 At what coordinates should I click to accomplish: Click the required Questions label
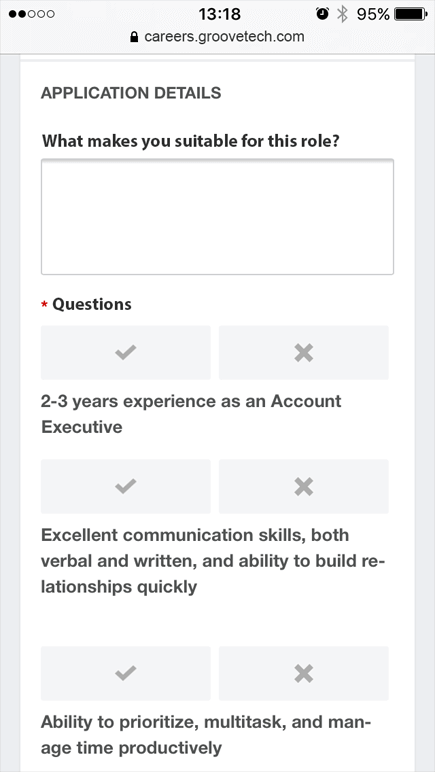(x=86, y=304)
